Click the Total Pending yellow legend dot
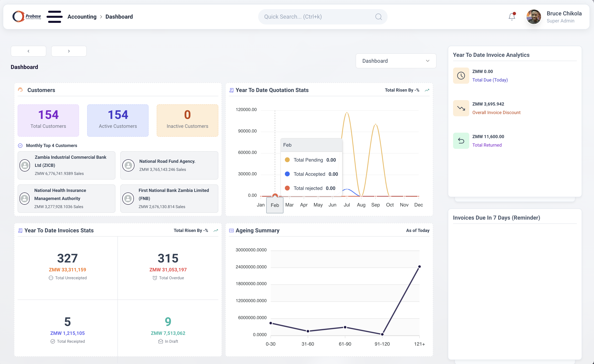594x364 pixels. [287, 160]
